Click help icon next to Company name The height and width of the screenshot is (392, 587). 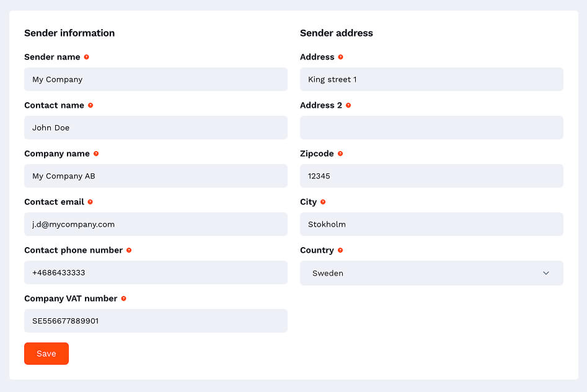point(96,154)
